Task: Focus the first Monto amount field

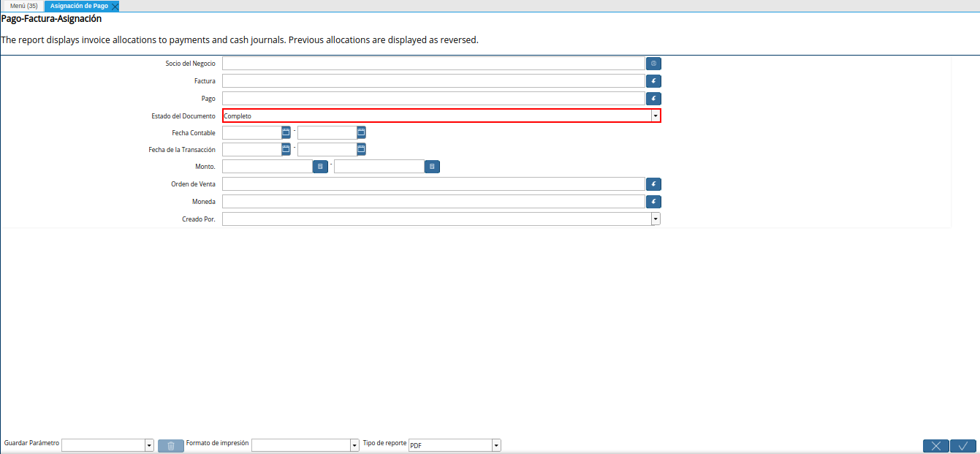Action: coord(267,167)
